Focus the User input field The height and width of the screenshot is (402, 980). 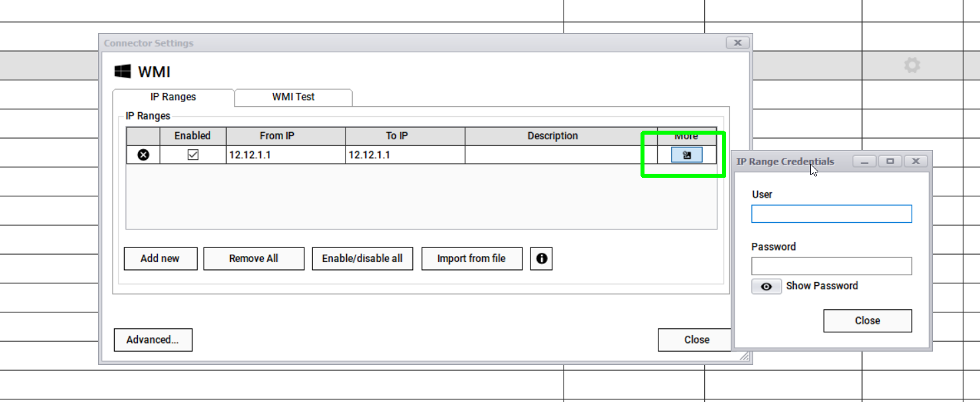click(831, 214)
